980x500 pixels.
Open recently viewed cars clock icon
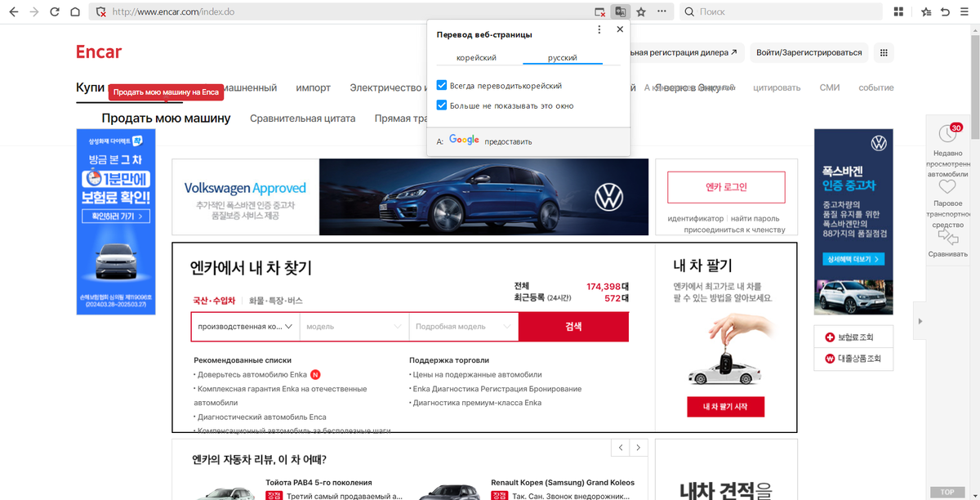point(947,132)
